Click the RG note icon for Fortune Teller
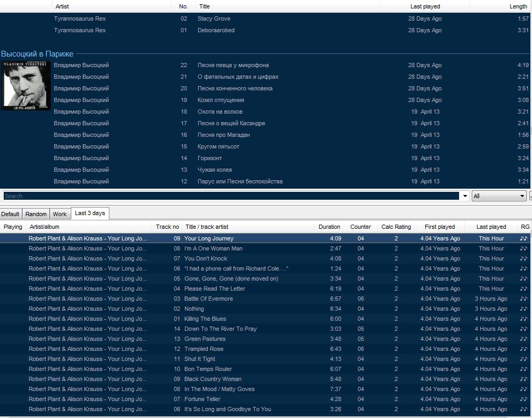The image size is (532, 418). click(x=524, y=399)
